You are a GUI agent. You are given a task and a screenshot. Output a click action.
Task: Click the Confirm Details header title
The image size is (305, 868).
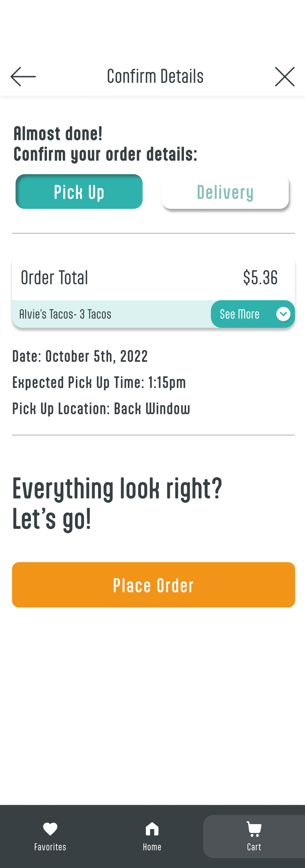155,76
